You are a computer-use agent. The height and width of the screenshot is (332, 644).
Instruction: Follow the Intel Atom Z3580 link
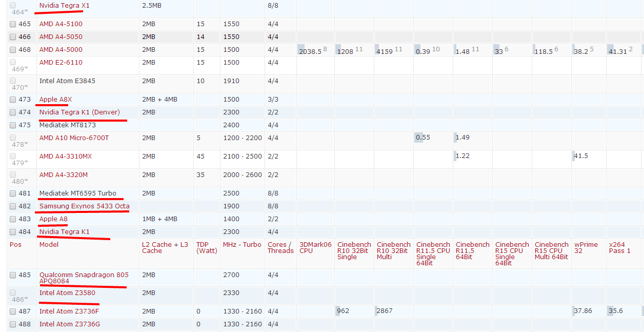[x=67, y=292]
